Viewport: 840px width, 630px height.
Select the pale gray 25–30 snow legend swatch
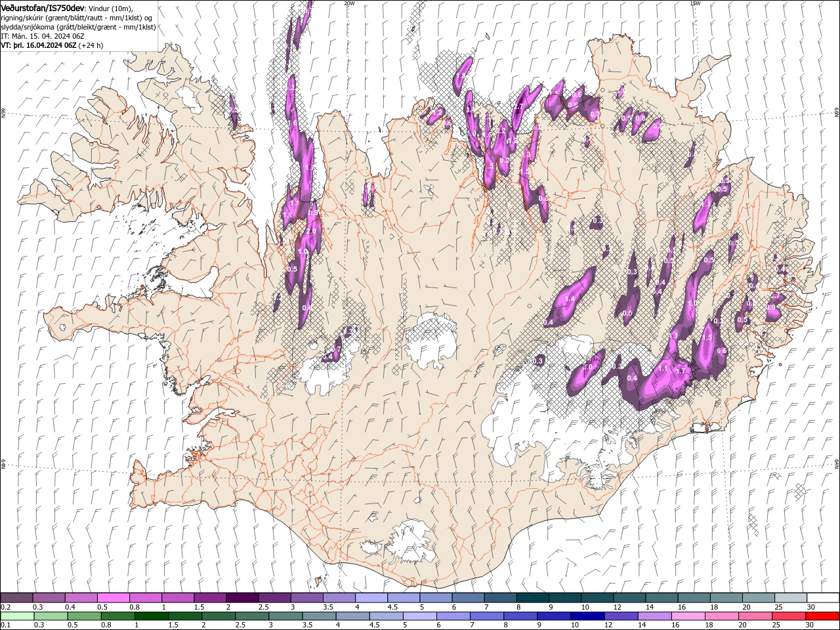click(790, 597)
